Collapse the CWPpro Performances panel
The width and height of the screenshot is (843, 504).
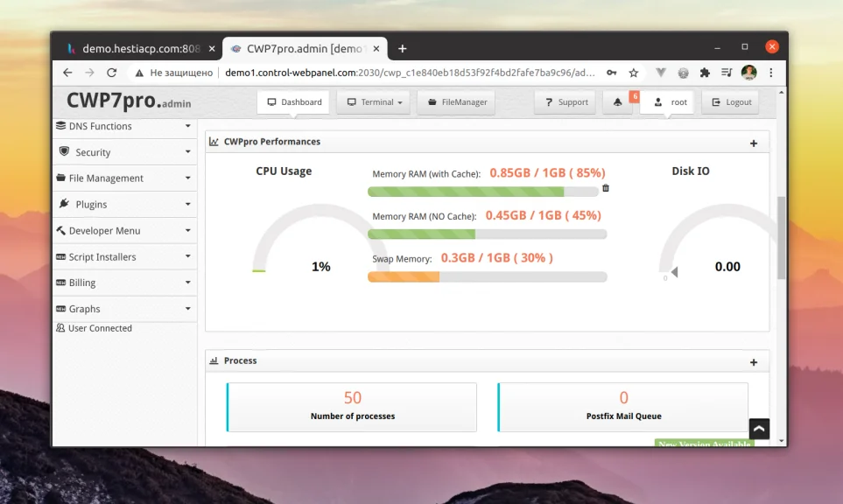(x=753, y=142)
